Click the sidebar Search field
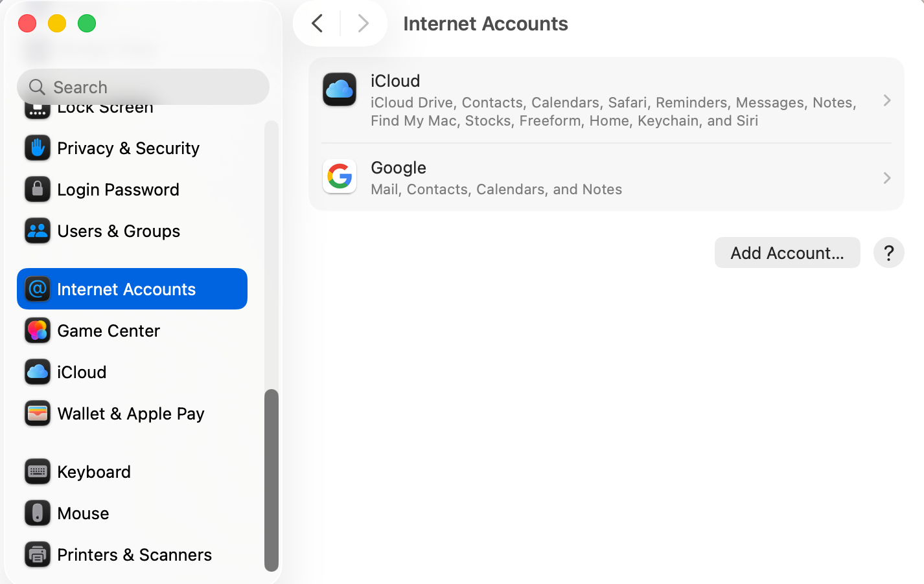Viewport: 924px width, 584px height. 143,87
